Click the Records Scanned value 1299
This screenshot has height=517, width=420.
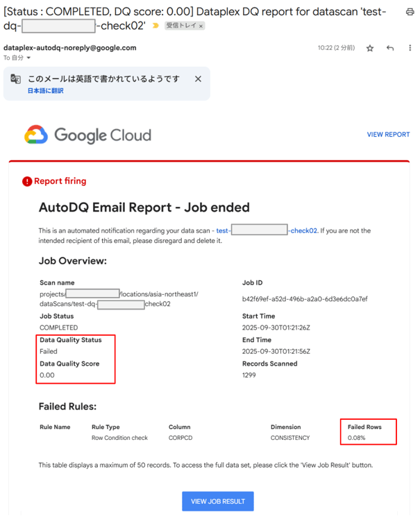point(249,375)
